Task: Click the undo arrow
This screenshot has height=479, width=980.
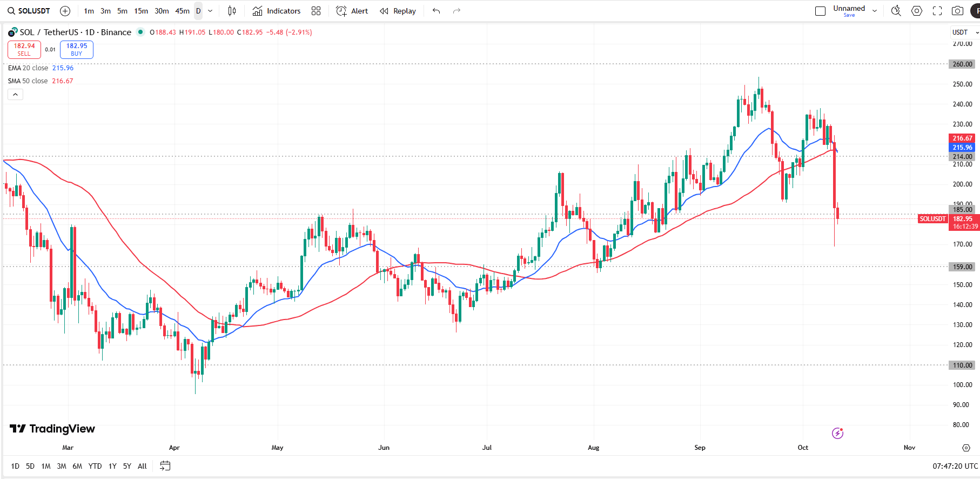Action: click(437, 11)
